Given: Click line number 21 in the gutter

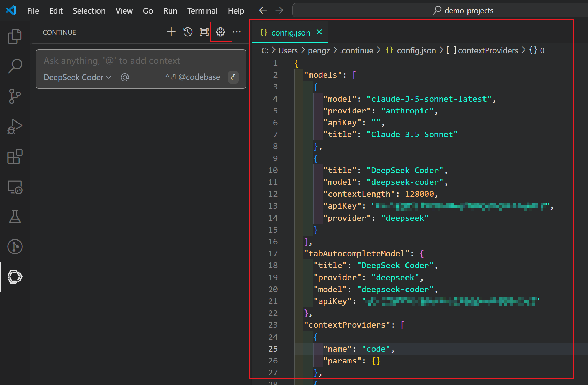Looking at the screenshot, I should click(273, 301).
